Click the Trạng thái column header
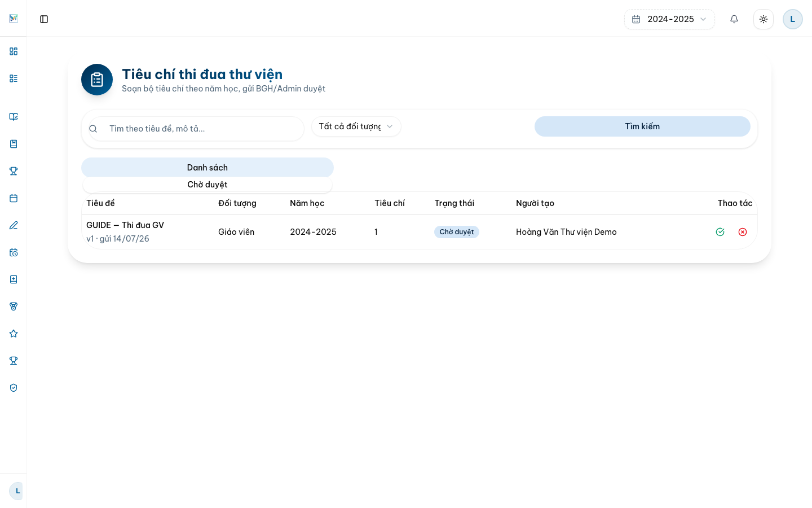Screen dimensions: 812x508 click(454, 203)
